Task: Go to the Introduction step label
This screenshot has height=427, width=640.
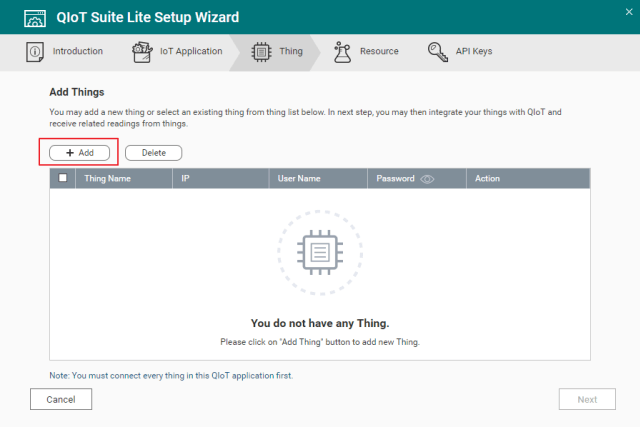Action: coord(77,51)
